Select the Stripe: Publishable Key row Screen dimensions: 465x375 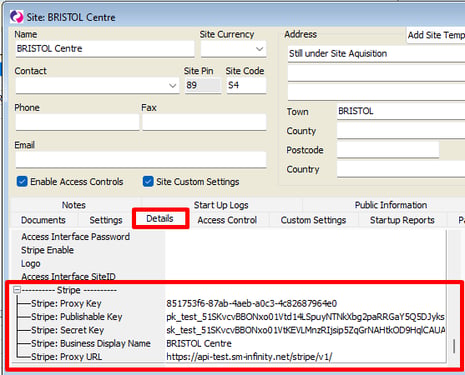228,317
